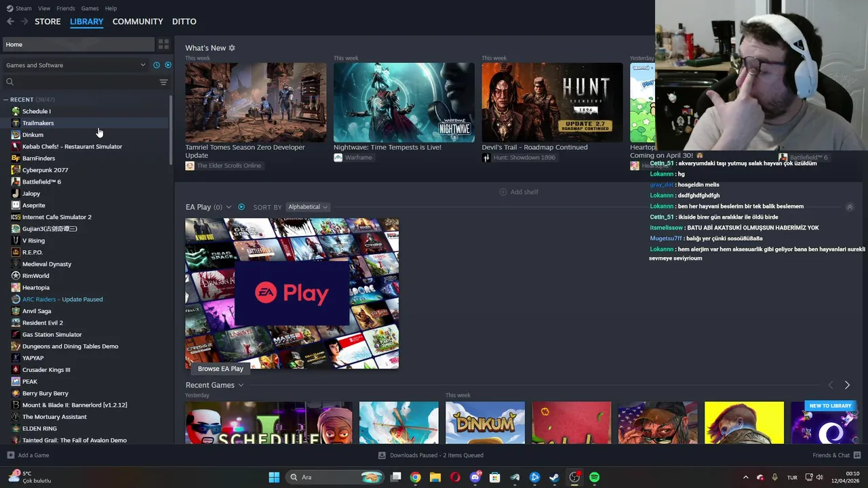This screenshot has height=488, width=868.
Task: Open Windows Start menu
Action: [274, 477]
